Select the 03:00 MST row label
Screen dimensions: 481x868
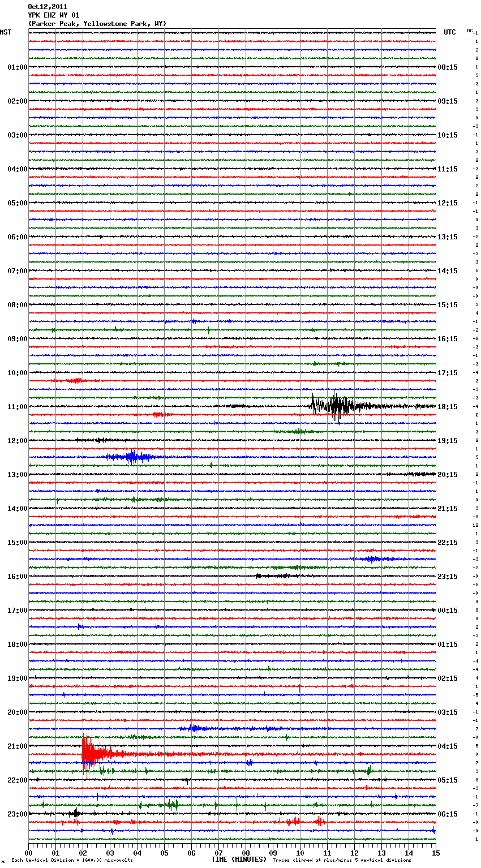tap(17, 135)
